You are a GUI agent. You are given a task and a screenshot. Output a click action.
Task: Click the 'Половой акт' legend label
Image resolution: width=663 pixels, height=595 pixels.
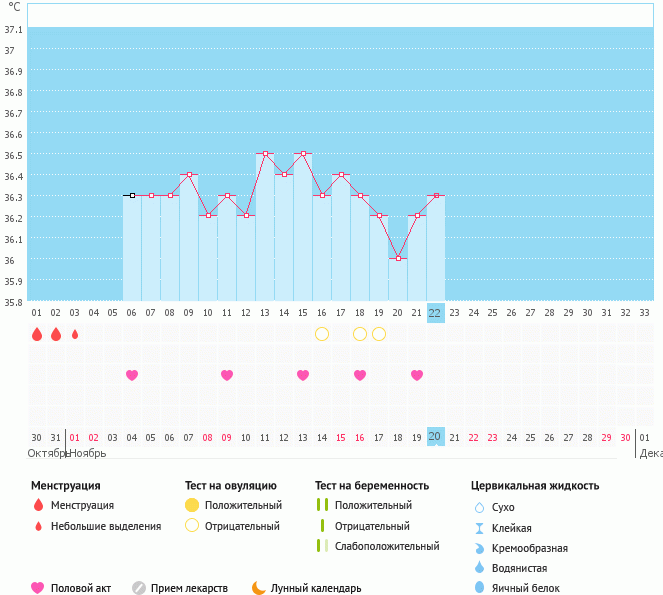click(x=80, y=588)
